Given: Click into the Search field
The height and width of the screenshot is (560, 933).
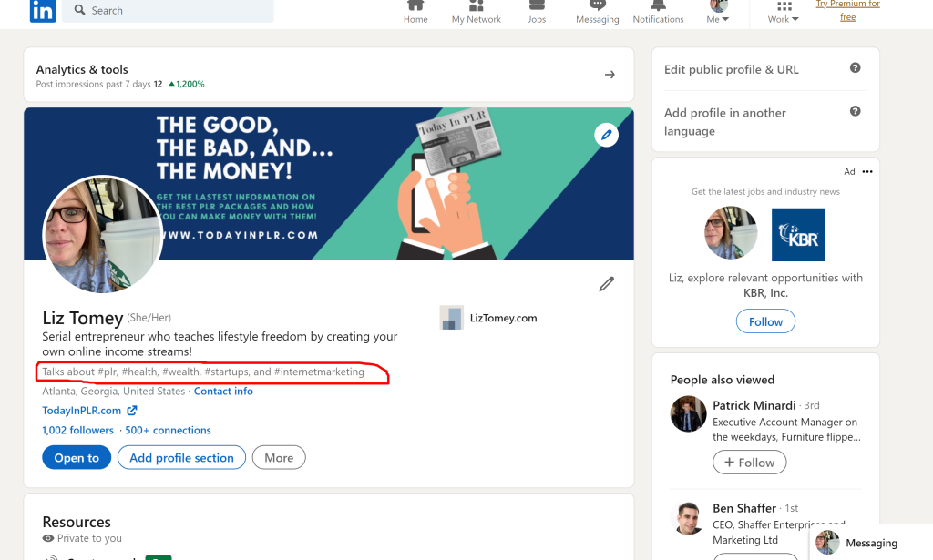Looking at the screenshot, I should pyautogui.click(x=168, y=11).
